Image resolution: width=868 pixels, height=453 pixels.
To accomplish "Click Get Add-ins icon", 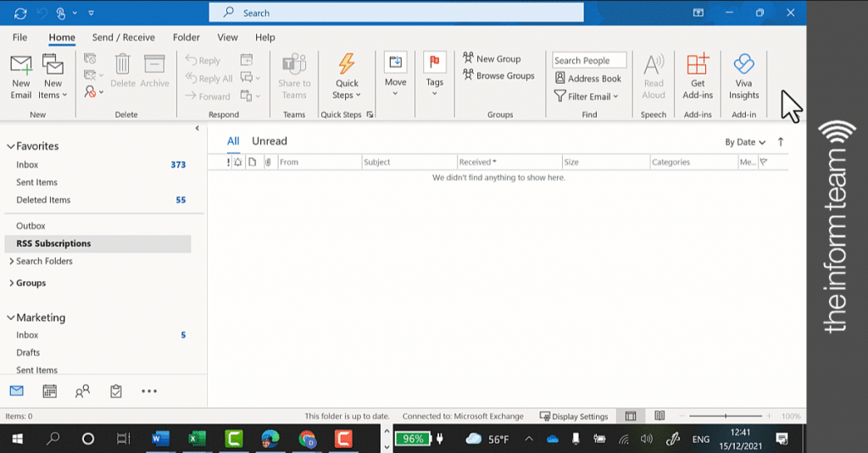I will pos(698,77).
